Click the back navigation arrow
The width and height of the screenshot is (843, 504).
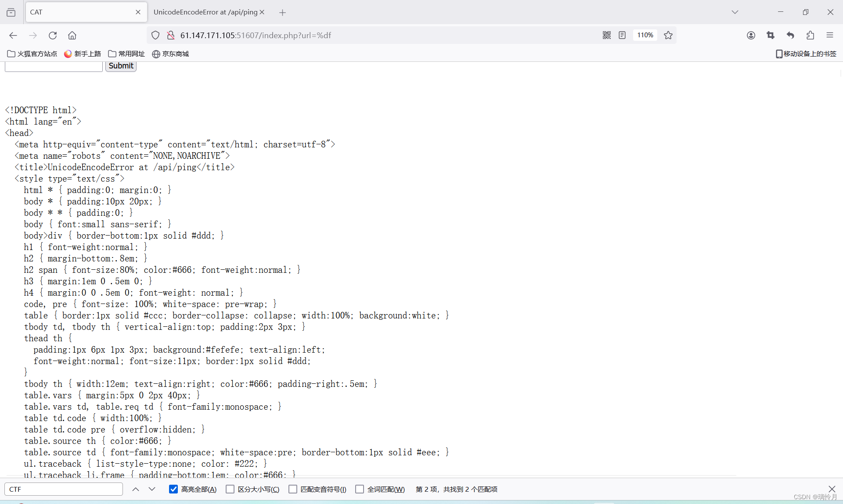coord(13,36)
